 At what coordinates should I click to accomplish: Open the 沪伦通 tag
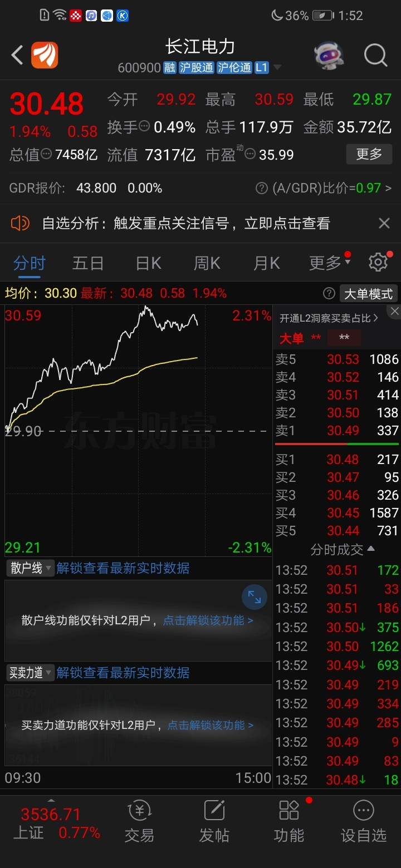(x=234, y=68)
